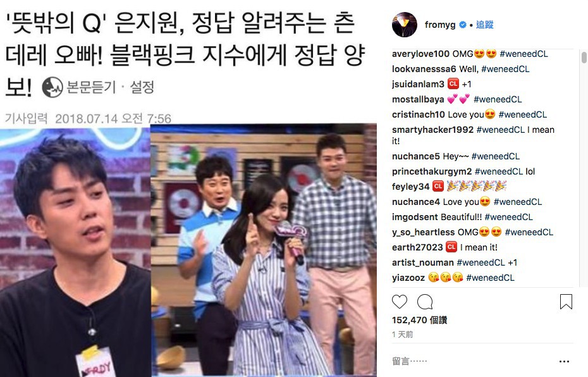Open yiazooz commenter profile
The image size is (588, 377).
408,278
